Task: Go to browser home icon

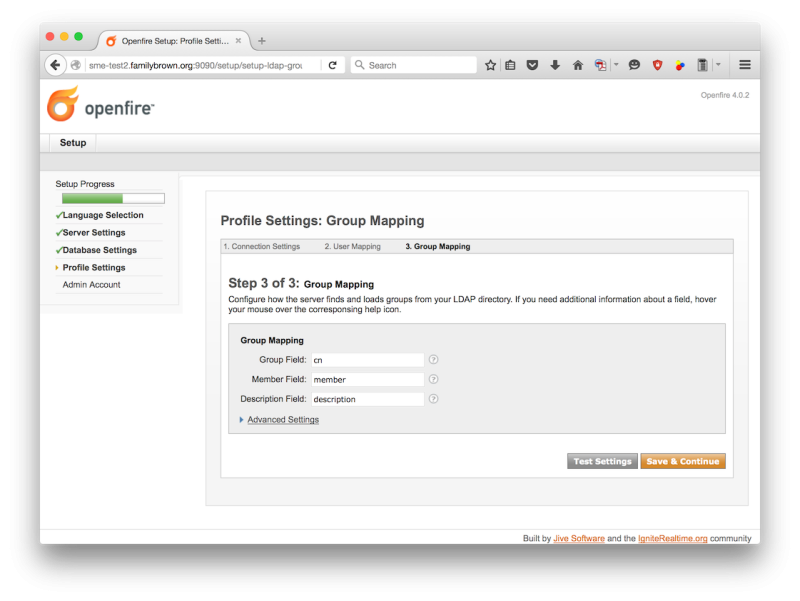Action: pos(578,65)
